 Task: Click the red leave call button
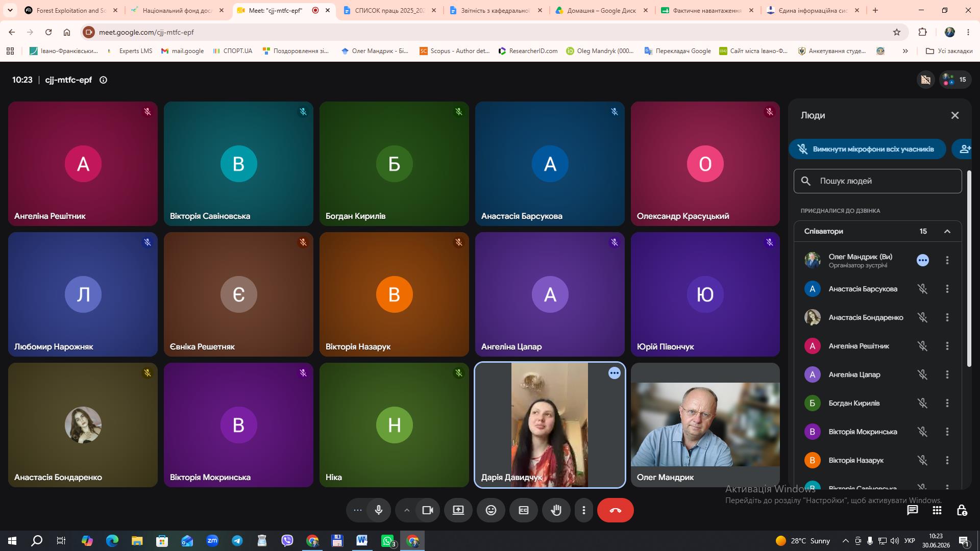click(x=615, y=510)
